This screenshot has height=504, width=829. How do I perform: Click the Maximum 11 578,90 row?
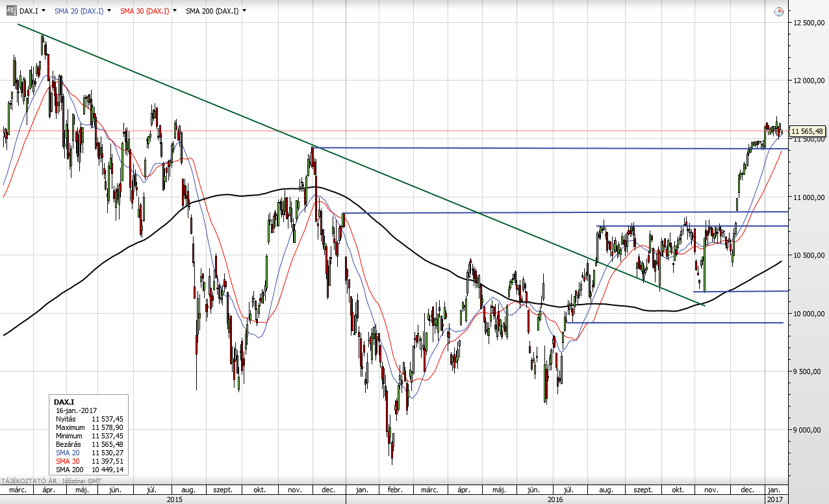(90, 427)
